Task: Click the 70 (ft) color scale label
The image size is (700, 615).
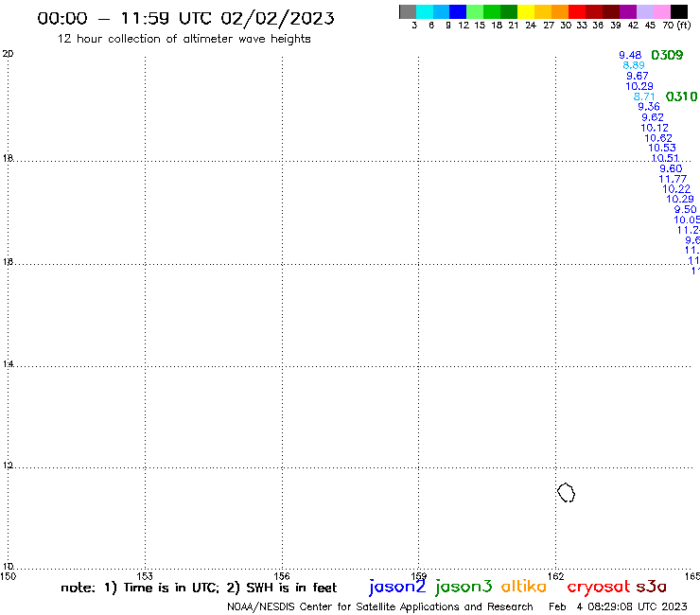Action: pyautogui.click(x=676, y=26)
